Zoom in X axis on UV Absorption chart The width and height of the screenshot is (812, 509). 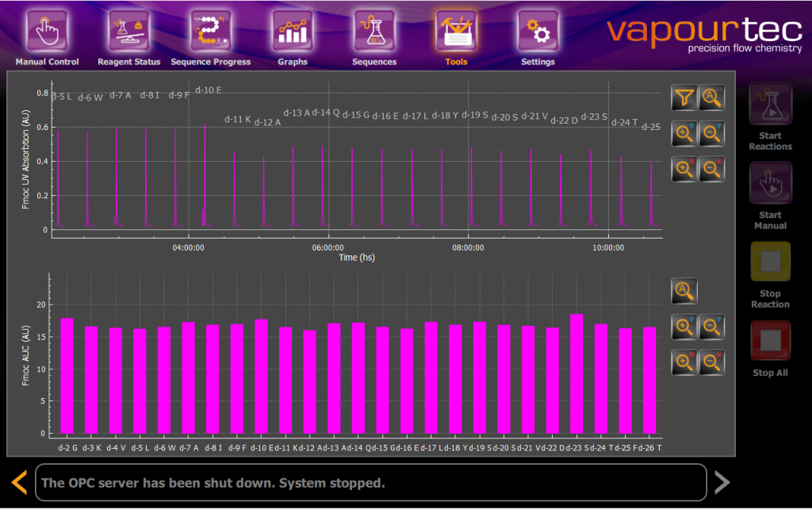pyautogui.click(x=684, y=168)
